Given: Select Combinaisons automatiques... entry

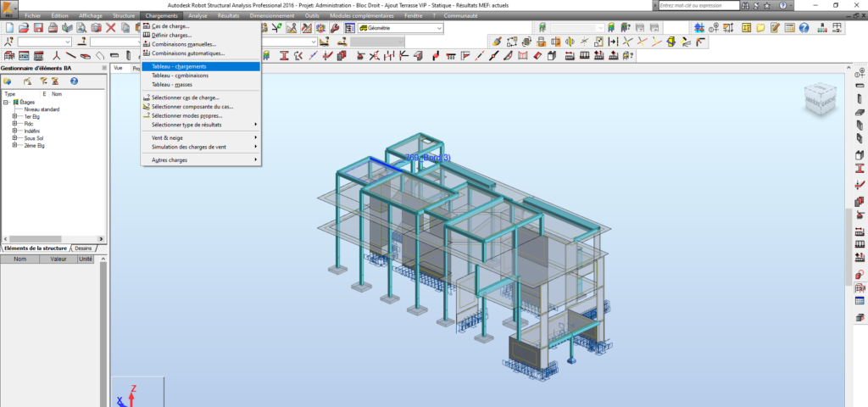Looking at the screenshot, I should coord(200,53).
